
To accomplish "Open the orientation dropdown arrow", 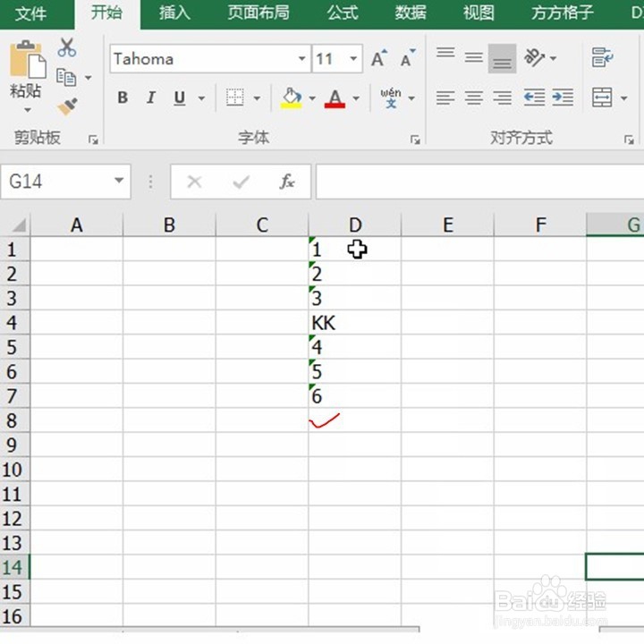I will (554, 58).
